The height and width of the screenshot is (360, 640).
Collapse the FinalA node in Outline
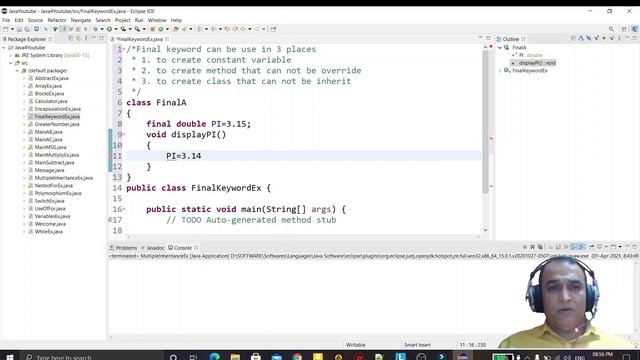tap(500, 48)
